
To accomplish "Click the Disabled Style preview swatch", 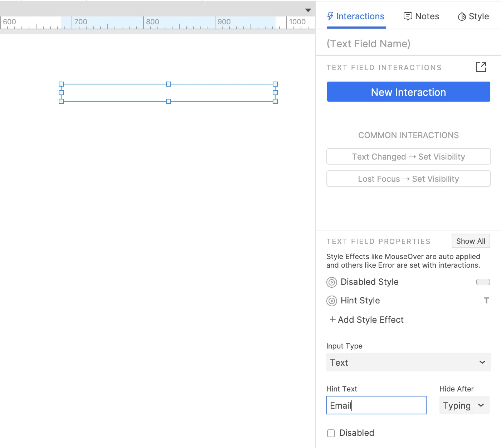I will tap(483, 282).
